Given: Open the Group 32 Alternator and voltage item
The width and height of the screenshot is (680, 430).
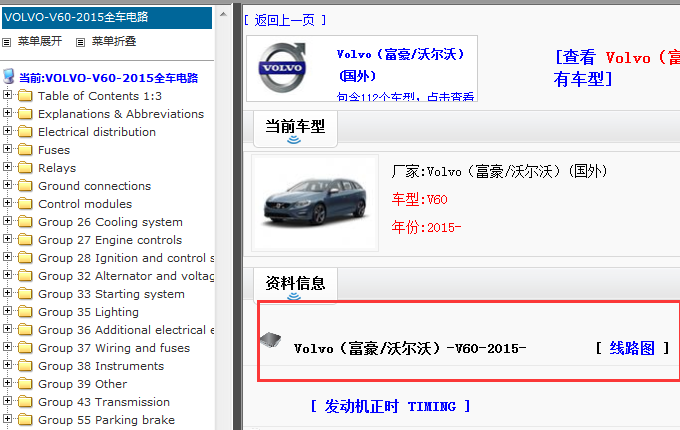Looking at the screenshot, I should [126, 276].
